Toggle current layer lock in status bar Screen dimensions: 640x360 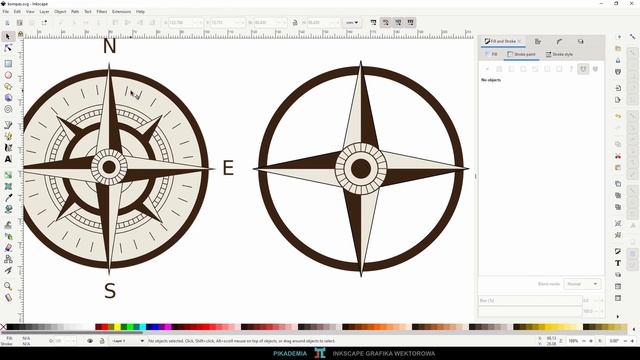point(102,341)
